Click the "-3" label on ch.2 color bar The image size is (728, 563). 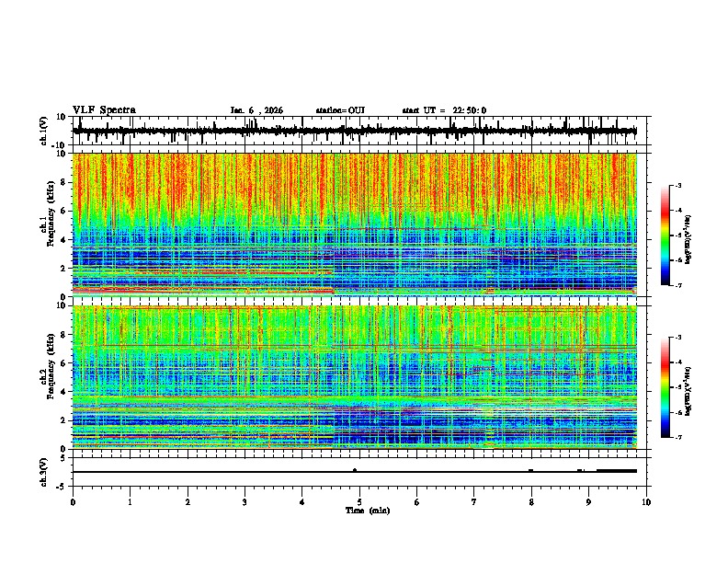(677, 338)
